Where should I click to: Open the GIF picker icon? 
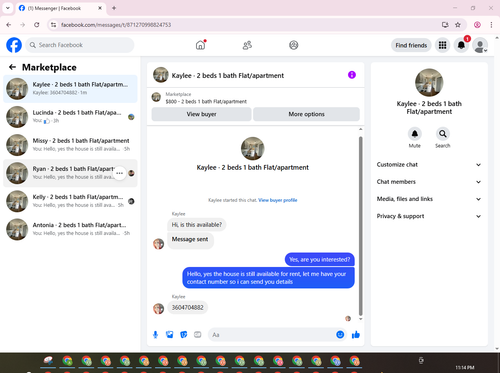tap(198, 334)
